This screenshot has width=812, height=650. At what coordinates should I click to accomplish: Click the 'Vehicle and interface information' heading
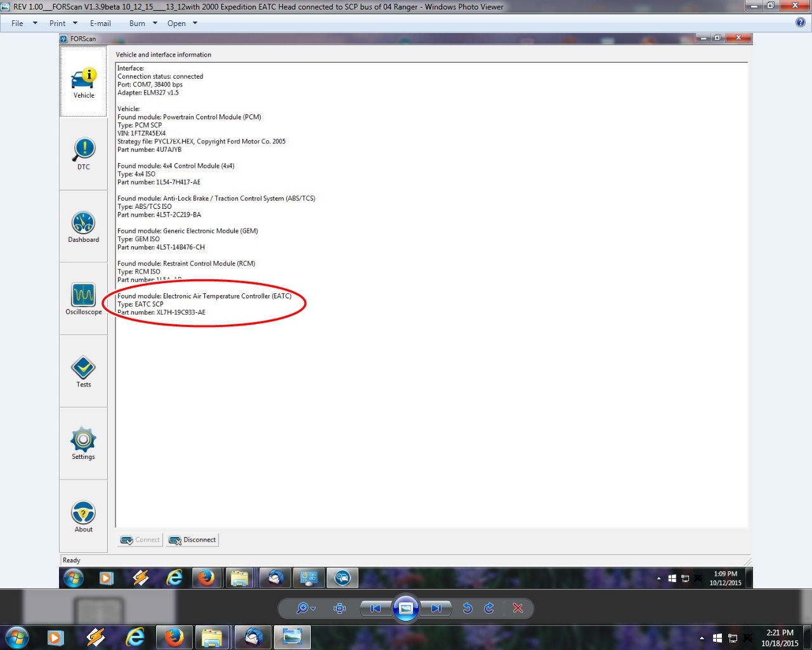[x=164, y=55]
